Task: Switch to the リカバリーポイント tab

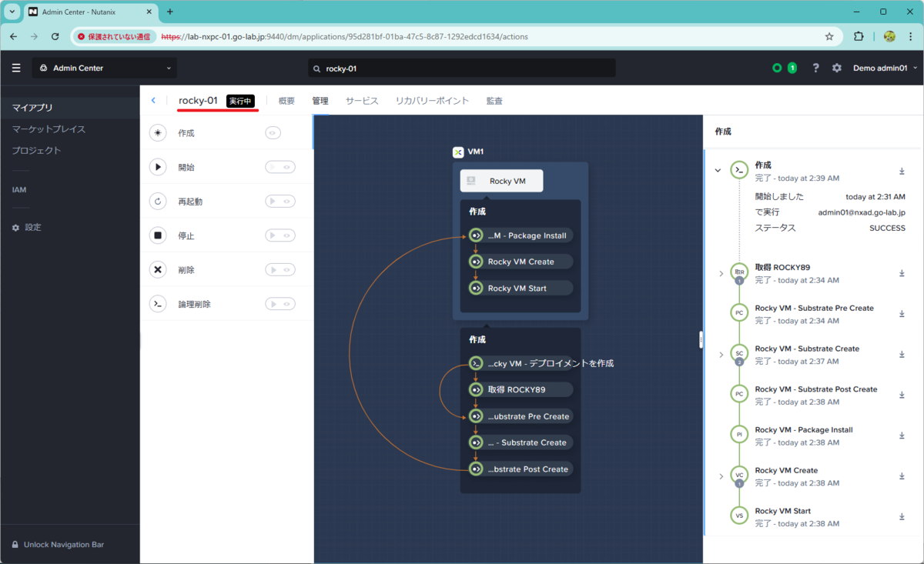Action: click(432, 101)
